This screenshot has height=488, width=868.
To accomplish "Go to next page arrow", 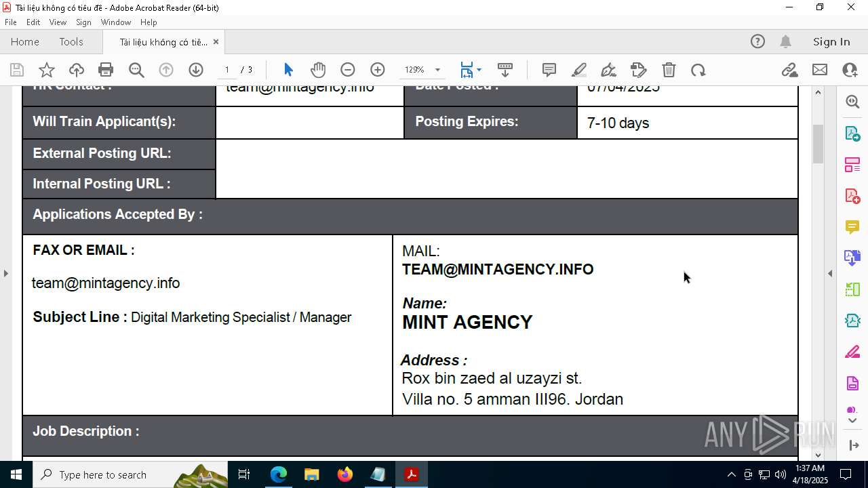I will [196, 70].
